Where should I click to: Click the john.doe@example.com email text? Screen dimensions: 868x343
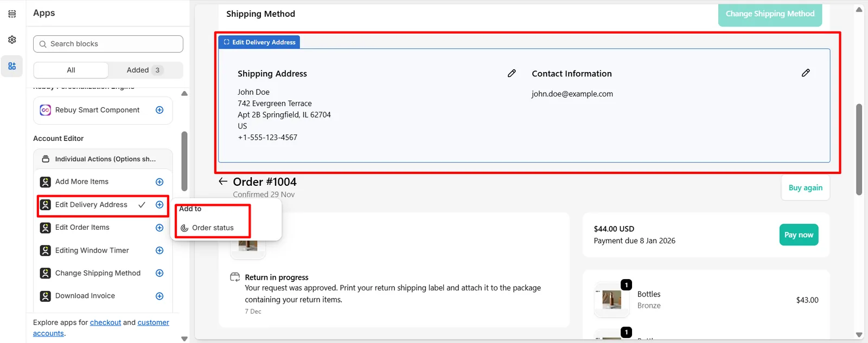coord(572,94)
